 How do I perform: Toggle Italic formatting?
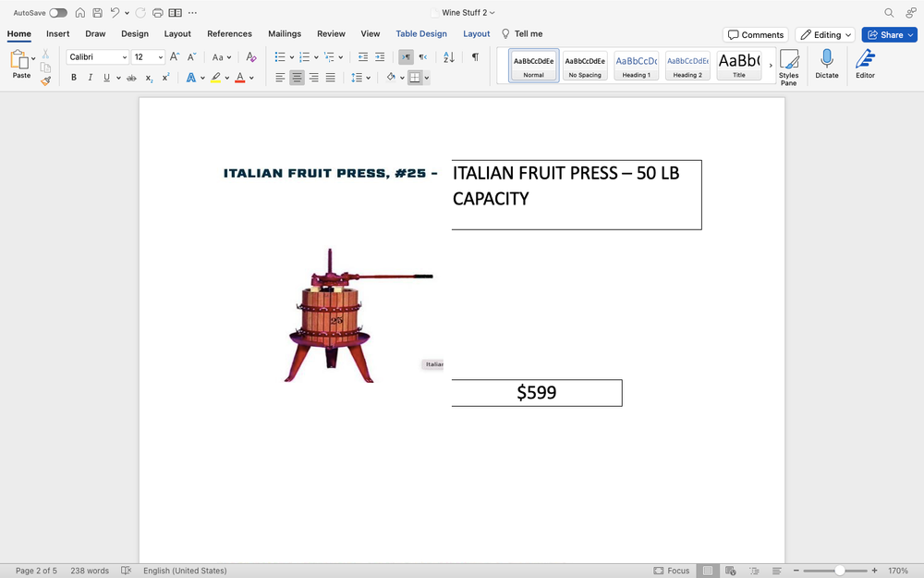pyautogui.click(x=90, y=78)
